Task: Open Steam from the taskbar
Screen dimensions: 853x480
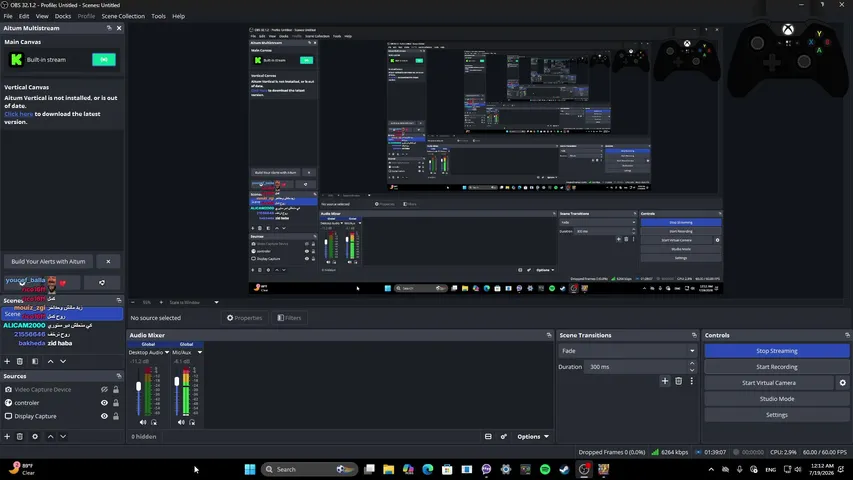Action: pyautogui.click(x=564, y=469)
